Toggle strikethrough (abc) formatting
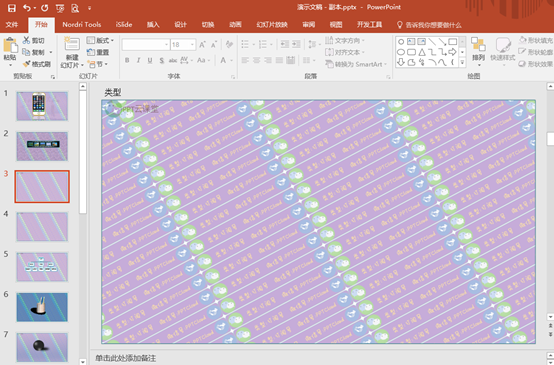 [173, 60]
